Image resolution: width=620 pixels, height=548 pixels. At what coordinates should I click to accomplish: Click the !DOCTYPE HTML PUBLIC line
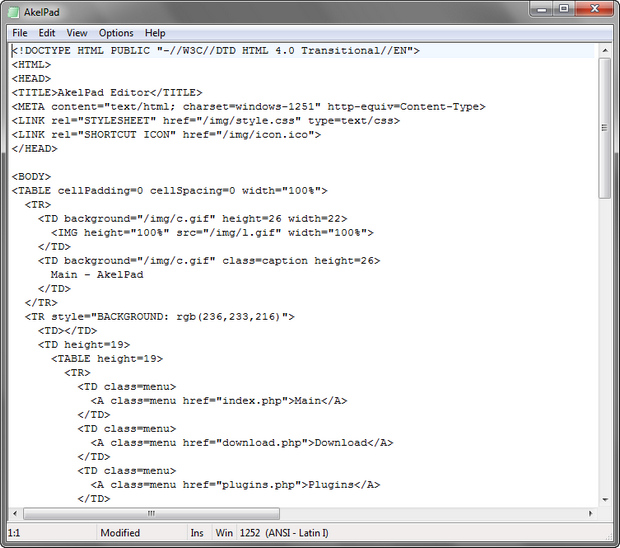(x=215, y=51)
